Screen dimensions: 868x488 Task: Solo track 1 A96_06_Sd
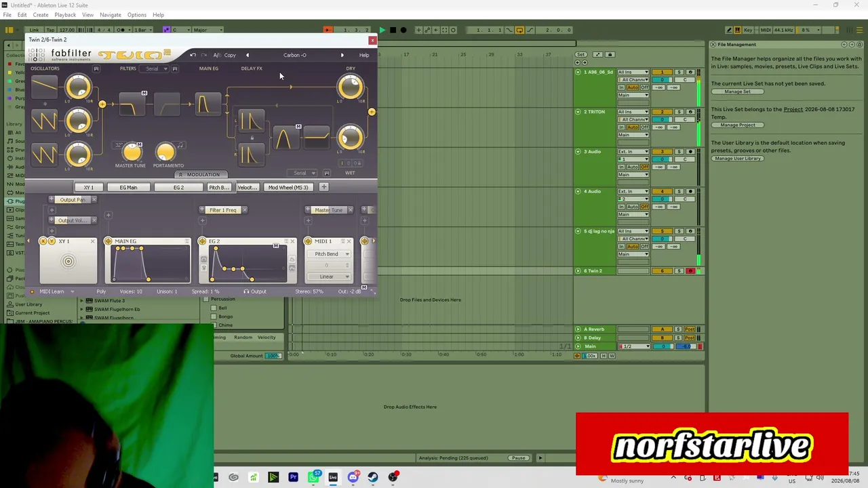tap(679, 72)
